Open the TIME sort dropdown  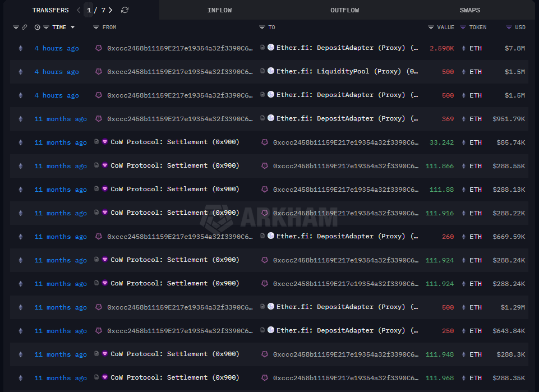(72, 27)
